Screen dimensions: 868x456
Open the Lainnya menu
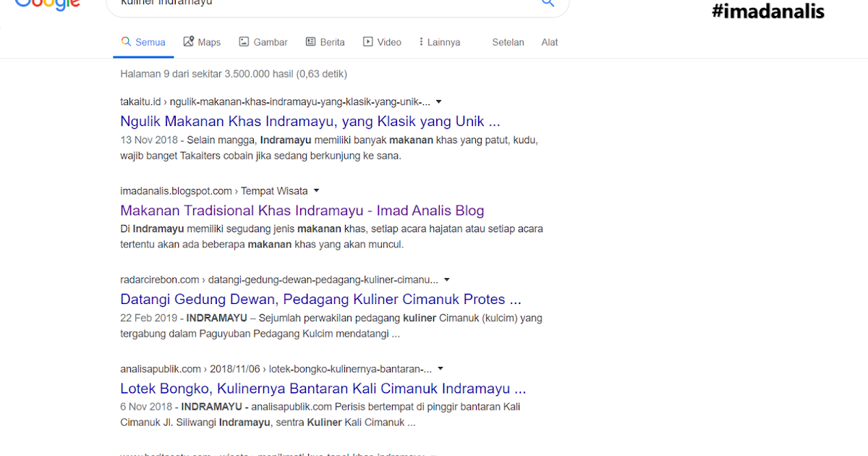pos(439,42)
